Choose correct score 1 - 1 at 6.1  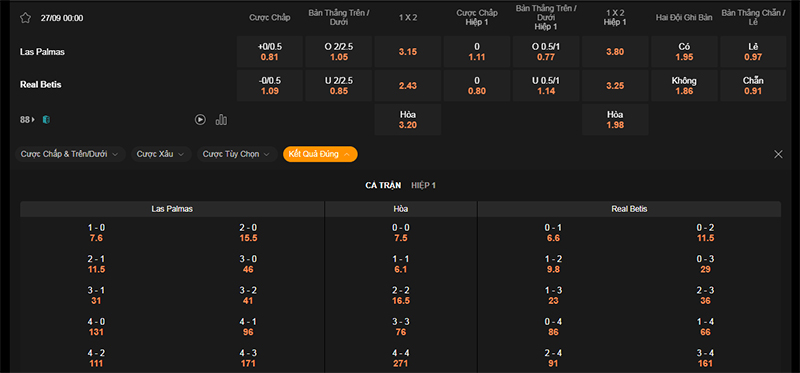[401, 264]
